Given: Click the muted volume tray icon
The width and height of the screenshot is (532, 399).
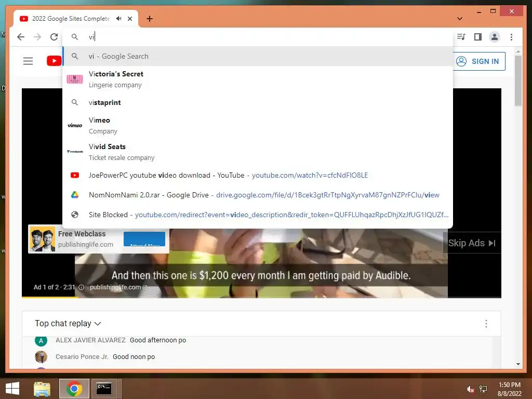Looking at the screenshot, I should click(470, 389).
